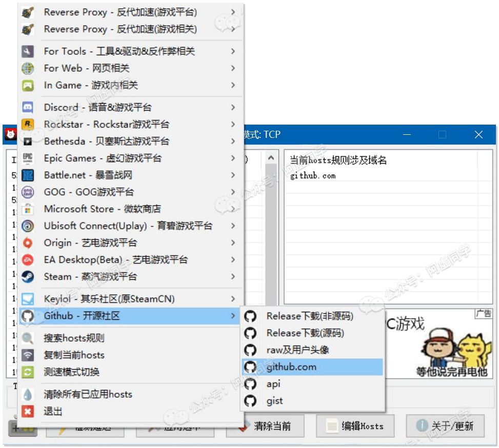Expand the For Web submenu arrow
499x448 pixels.
coord(233,68)
